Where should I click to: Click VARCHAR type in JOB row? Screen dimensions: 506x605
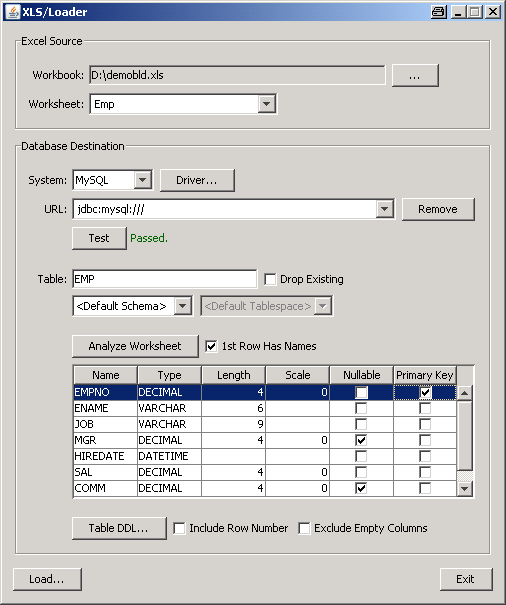tap(169, 424)
